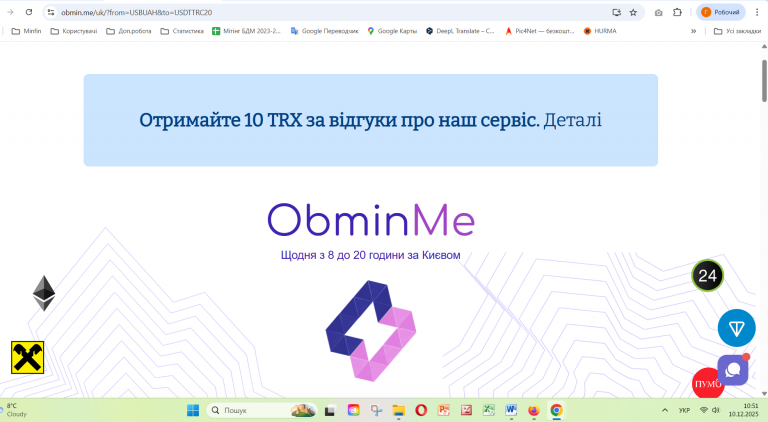This screenshot has height=422, width=768.
Task: Show hidden tray icons chevron
Action: [x=665, y=410]
